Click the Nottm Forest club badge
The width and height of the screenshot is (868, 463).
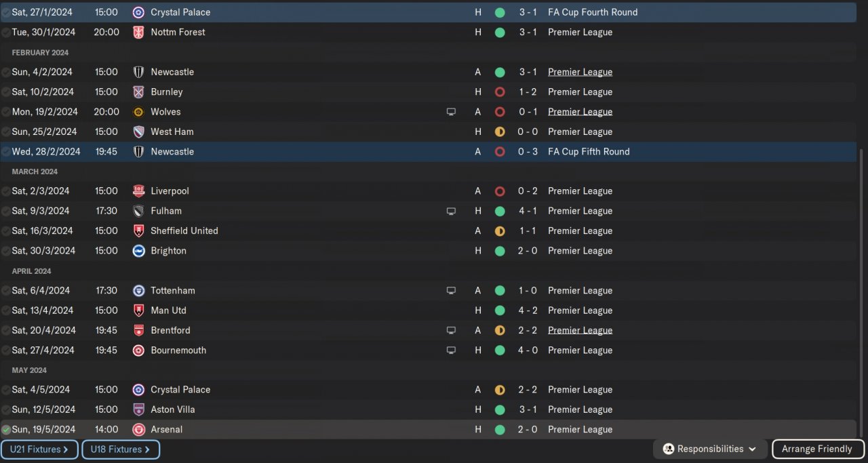tap(138, 32)
